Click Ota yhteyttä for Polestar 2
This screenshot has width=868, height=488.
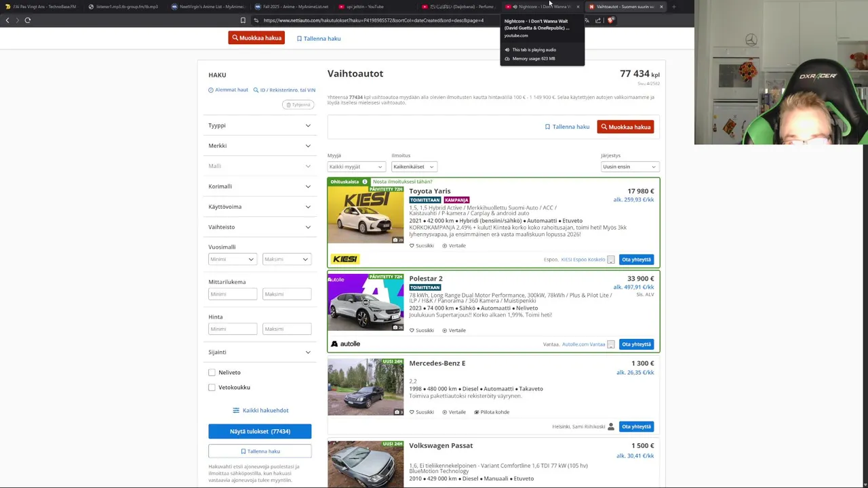point(636,344)
